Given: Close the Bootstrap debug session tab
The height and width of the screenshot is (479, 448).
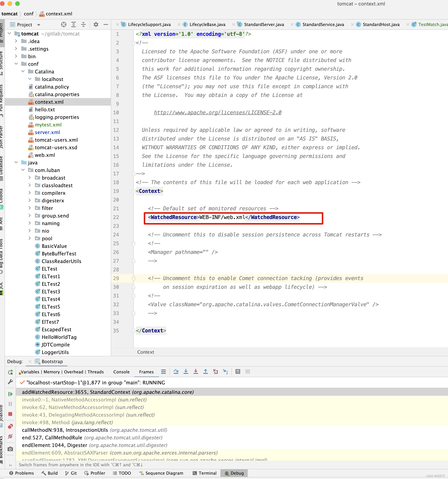Looking at the screenshot, I should pos(30,361).
